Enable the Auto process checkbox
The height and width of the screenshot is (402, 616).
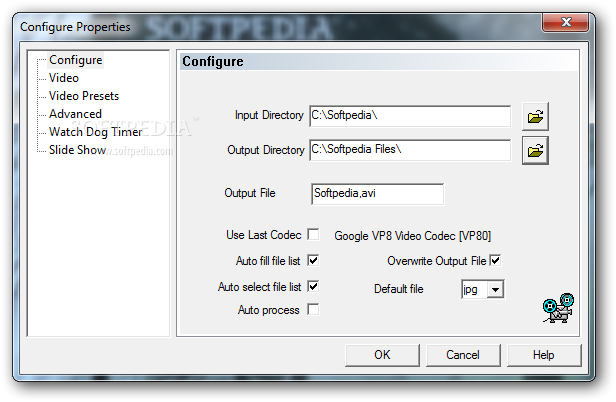(313, 310)
